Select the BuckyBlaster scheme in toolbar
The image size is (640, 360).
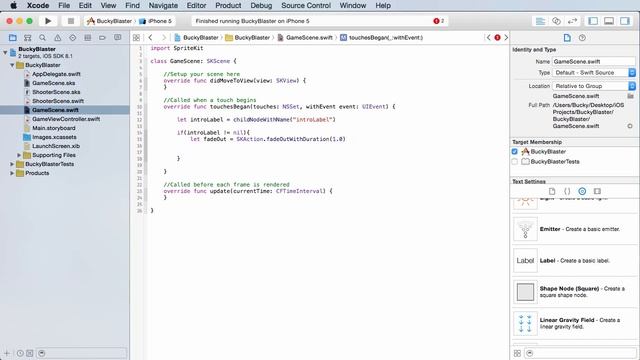click(109, 21)
